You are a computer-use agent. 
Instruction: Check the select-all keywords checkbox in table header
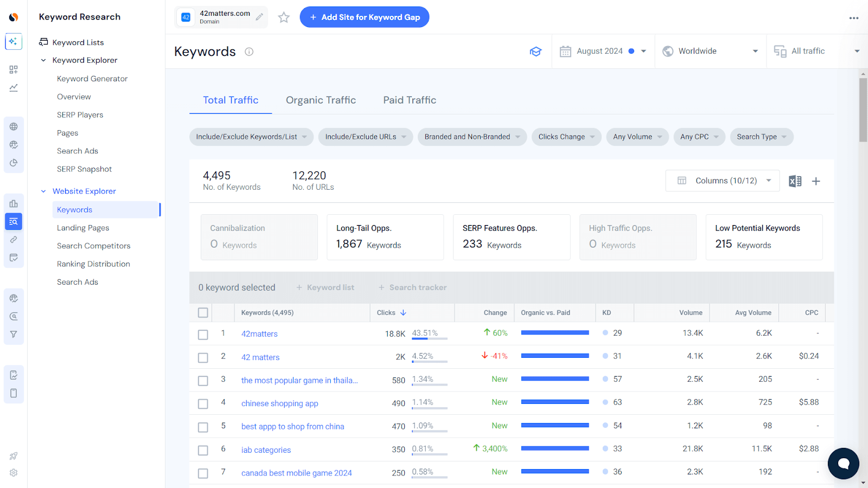click(x=202, y=312)
